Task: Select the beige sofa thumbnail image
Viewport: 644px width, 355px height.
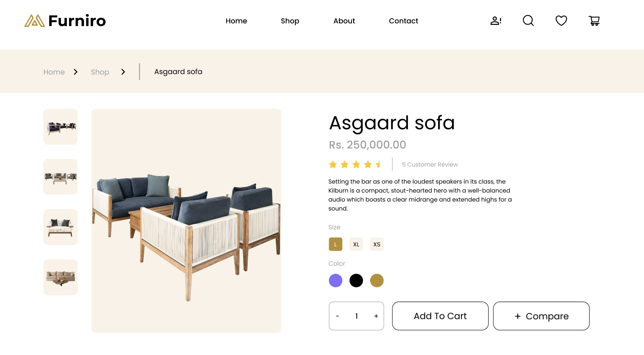Action: (61, 277)
